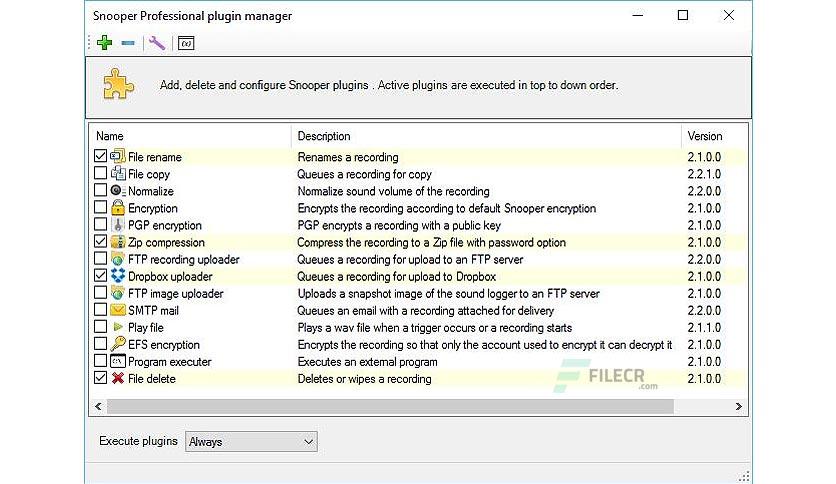Enable the Normalize plugin checkbox
This screenshot has width=836, height=484.
tap(100, 190)
